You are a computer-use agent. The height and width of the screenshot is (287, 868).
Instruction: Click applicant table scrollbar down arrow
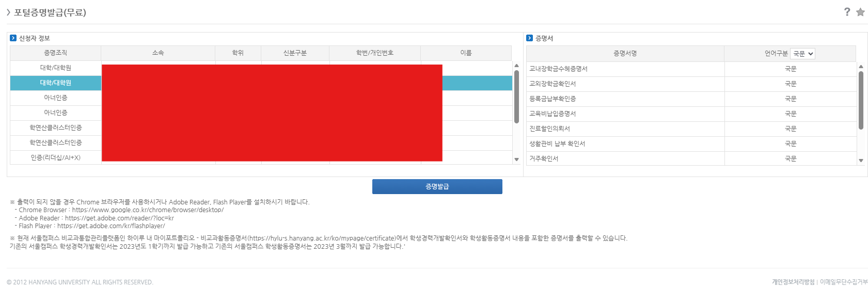click(516, 160)
